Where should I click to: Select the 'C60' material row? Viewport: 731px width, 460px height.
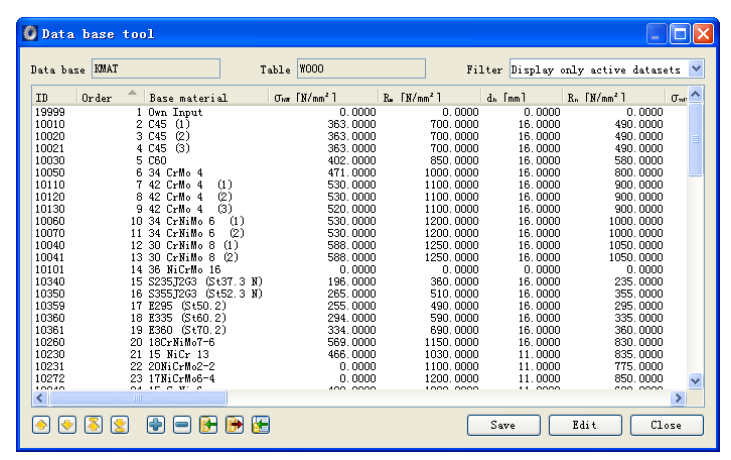[x=360, y=161]
